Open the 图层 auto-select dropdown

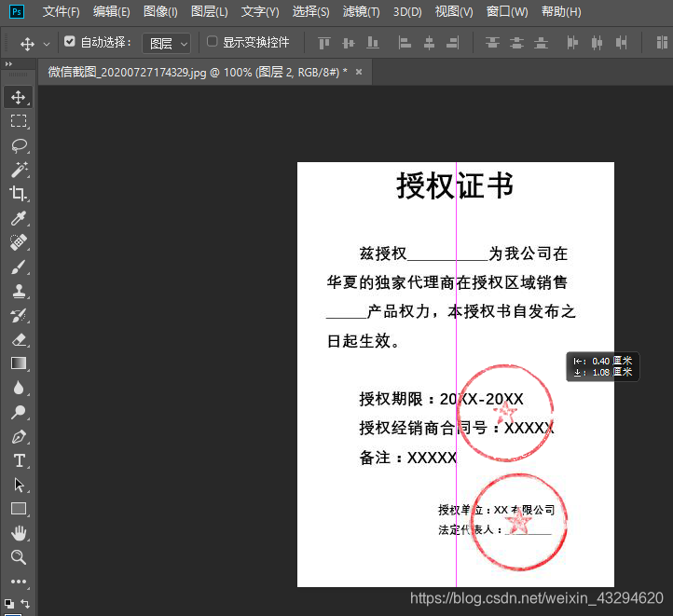[167, 43]
